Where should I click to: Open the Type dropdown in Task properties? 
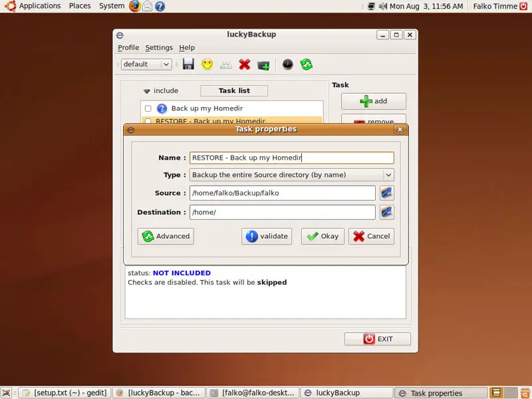coord(292,175)
